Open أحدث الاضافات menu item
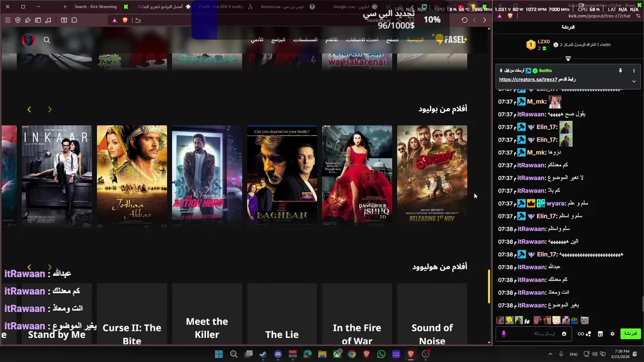 tap(362, 40)
